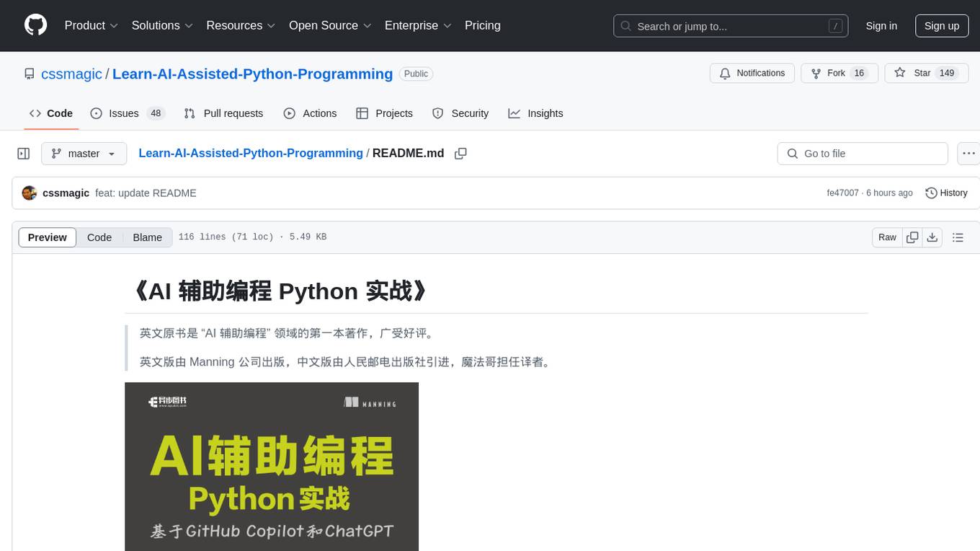This screenshot has width=980, height=551.
Task: Open the Raw file view
Action: tap(887, 237)
